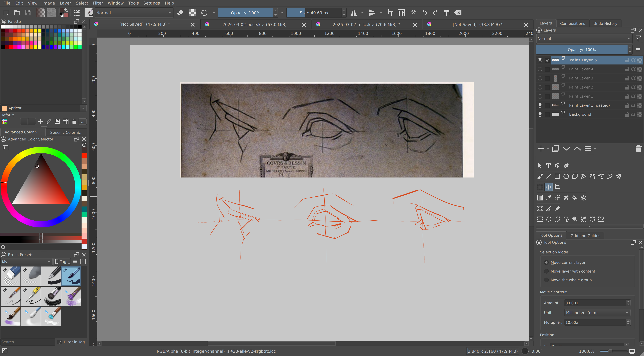
Task: Select the Calligraphy tool
Action: coord(566,166)
